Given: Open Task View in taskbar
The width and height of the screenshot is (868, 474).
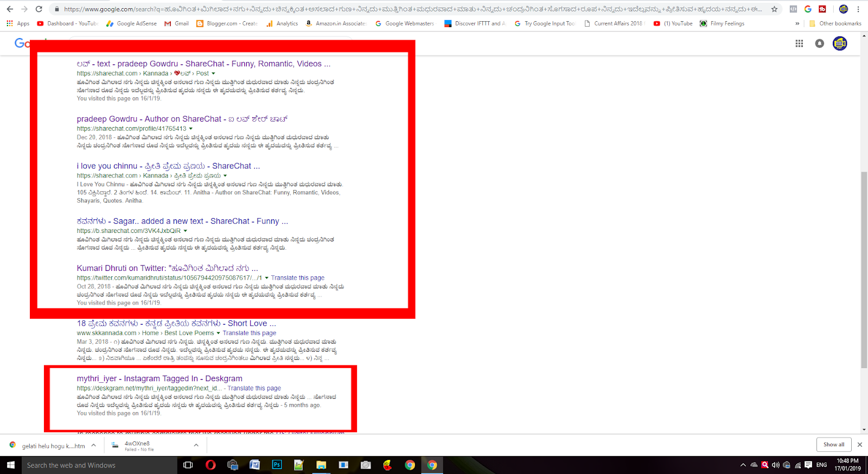Looking at the screenshot, I should pyautogui.click(x=188, y=465).
